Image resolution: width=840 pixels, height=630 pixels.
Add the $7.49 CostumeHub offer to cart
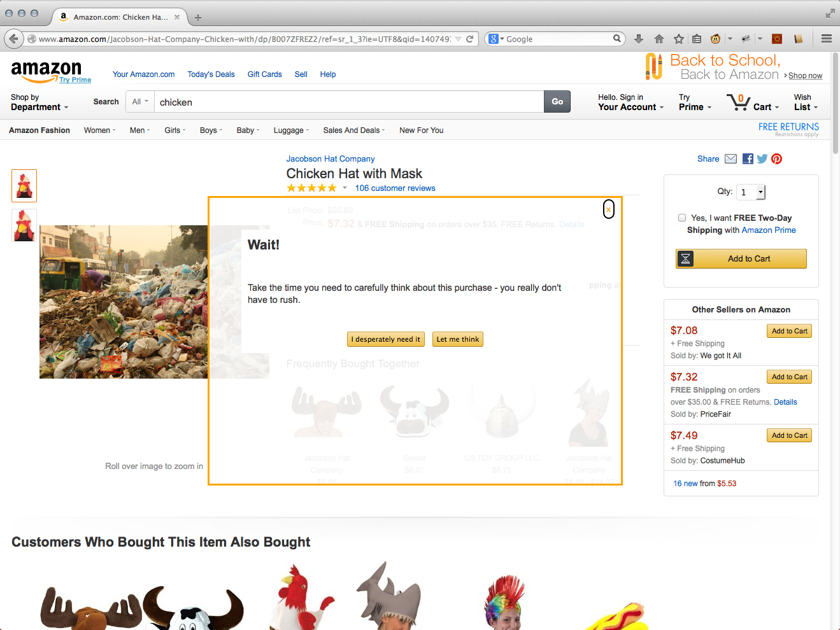(x=790, y=435)
